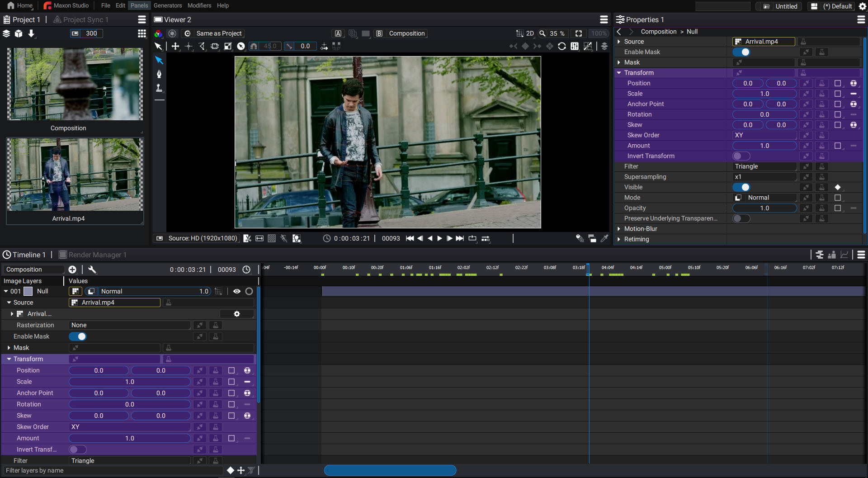Toggle Invert Transform switch in Properties
This screenshot has height=478, width=868.
[741, 156]
